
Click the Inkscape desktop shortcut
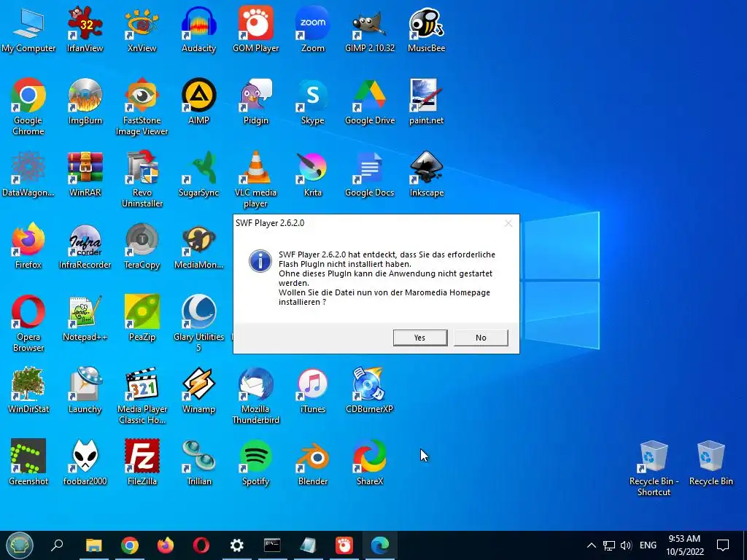(426, 174)
